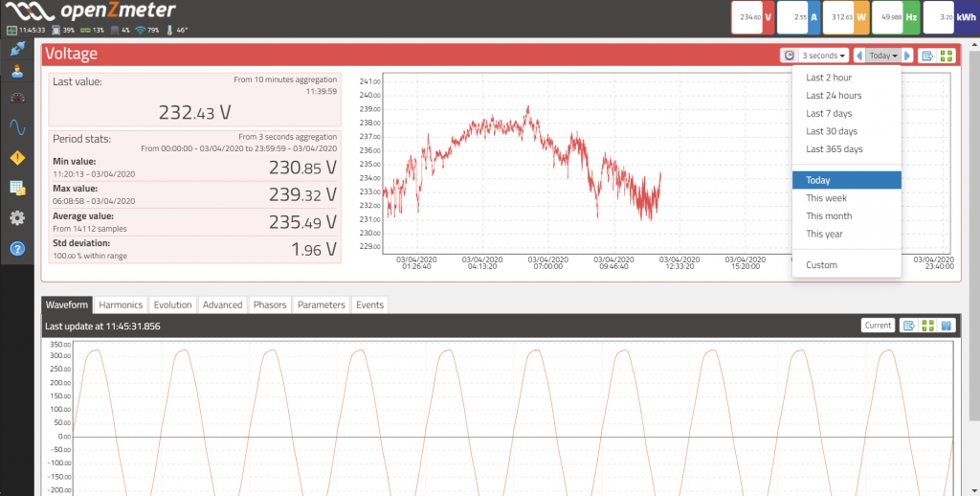
Task: Click the CPU usage icon showing 39%
Action: point(56,30)
